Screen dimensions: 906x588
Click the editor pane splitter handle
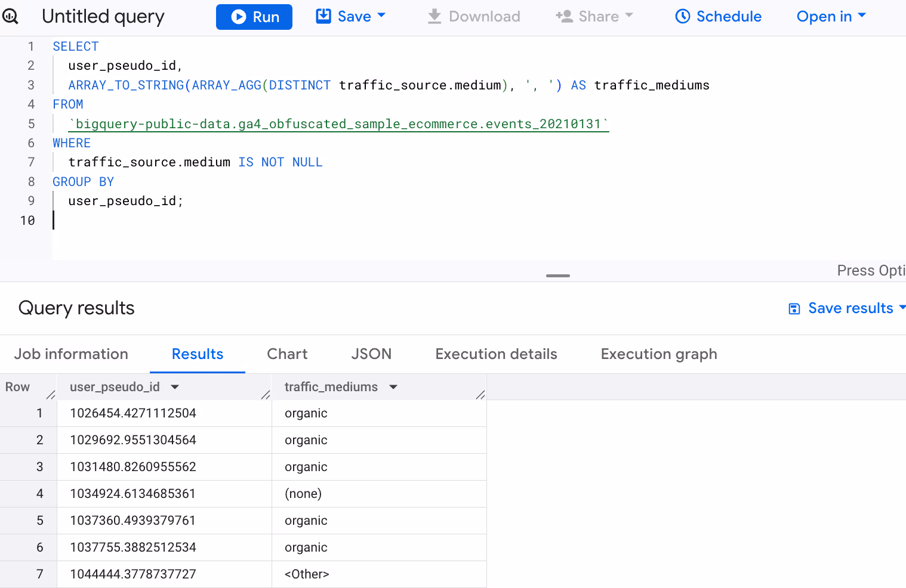coord(558,276)
